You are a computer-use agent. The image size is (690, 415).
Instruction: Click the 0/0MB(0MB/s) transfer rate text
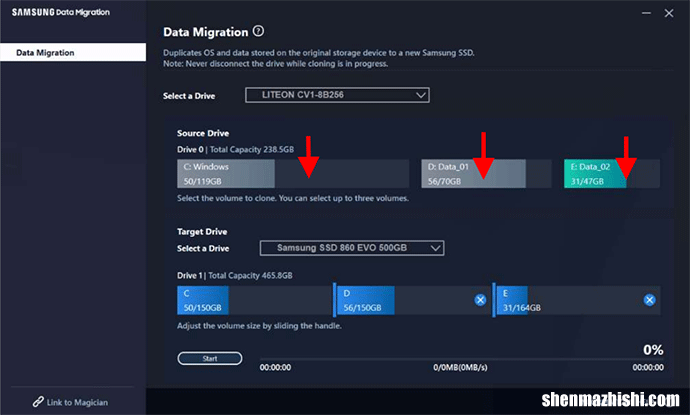pyautogui.click(x=460, y=367)
